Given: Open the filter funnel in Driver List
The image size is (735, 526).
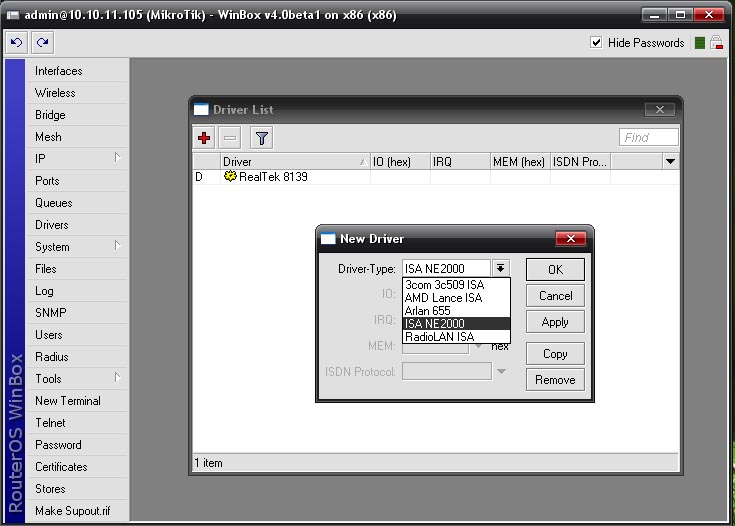Looking at the screenshot, I should [x=262, y=138].
